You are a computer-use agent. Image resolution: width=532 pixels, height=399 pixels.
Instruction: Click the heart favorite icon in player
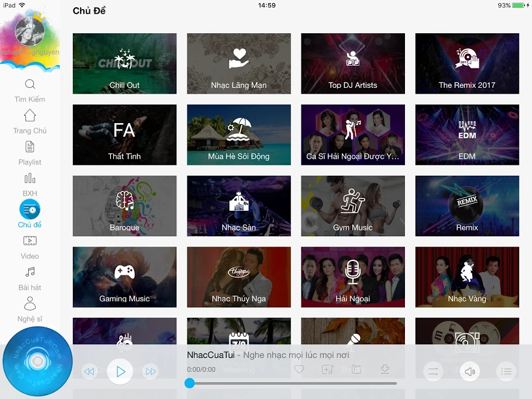(x=299, y=370)
